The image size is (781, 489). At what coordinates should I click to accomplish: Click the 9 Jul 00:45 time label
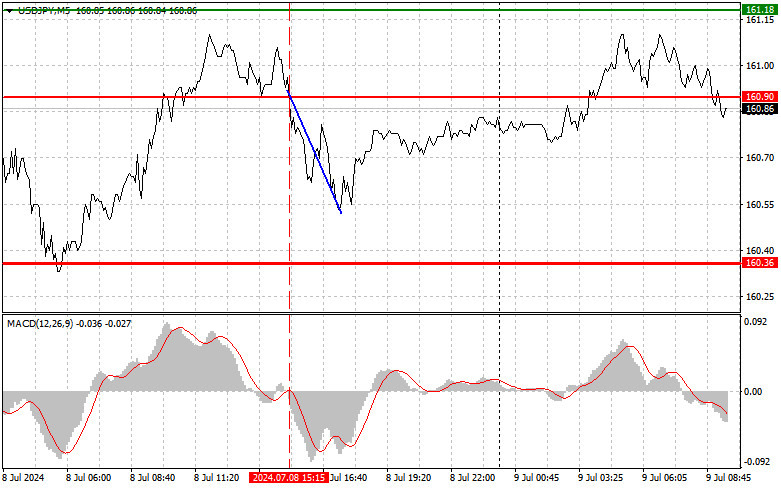click(536, 478)
